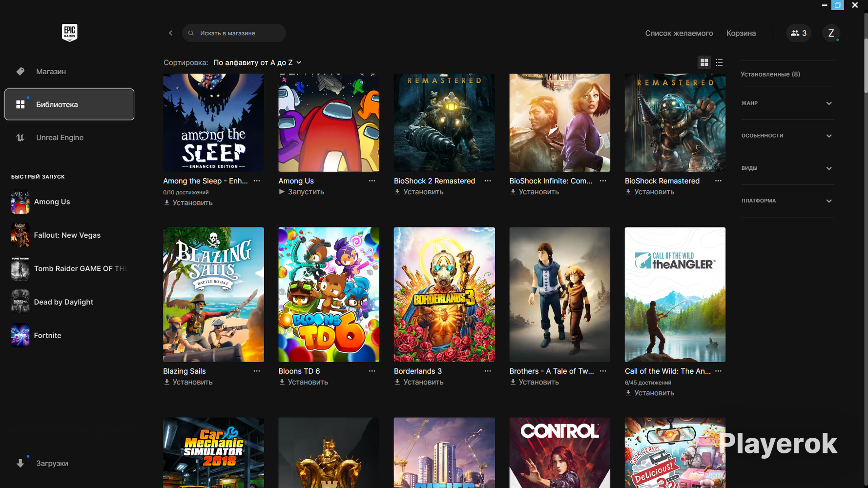Filter by Установленные (8)
Screen dimensions: 868x488
coord(770,74)
